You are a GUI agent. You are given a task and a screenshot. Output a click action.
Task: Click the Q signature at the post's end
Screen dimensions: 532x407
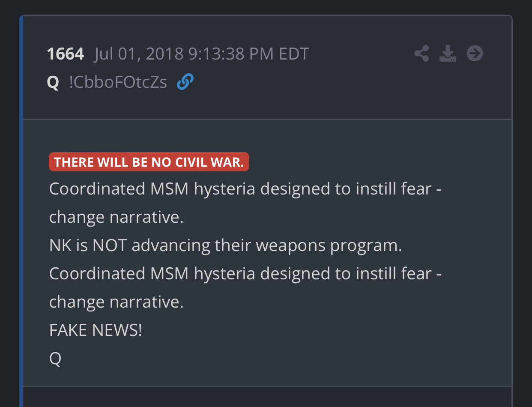(55, 359)
